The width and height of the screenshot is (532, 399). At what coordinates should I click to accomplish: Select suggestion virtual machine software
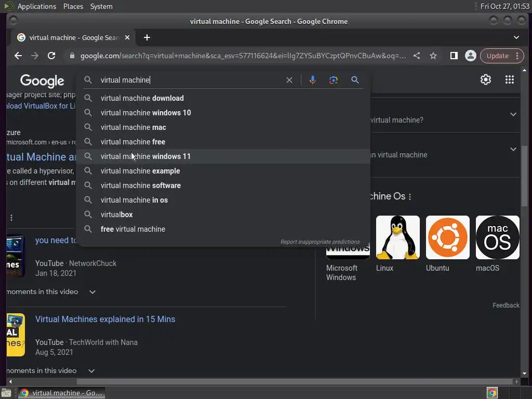[x=223, y=185]
